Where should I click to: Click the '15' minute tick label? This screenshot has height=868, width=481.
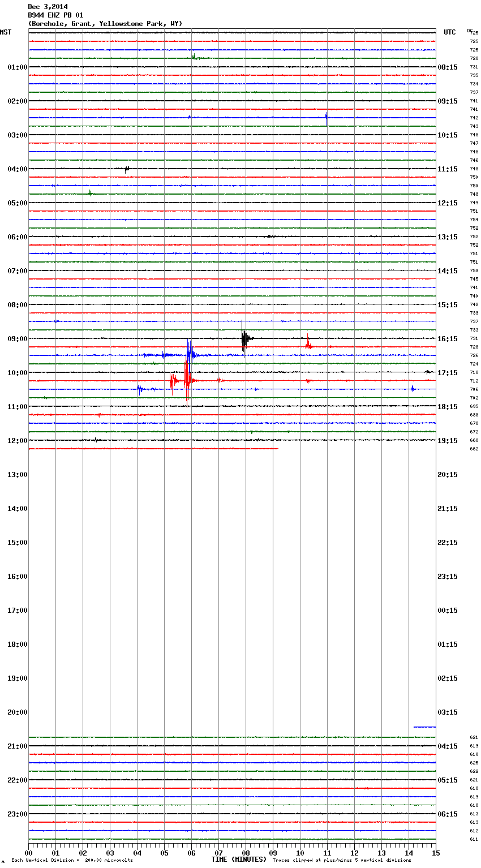point(436,853)
